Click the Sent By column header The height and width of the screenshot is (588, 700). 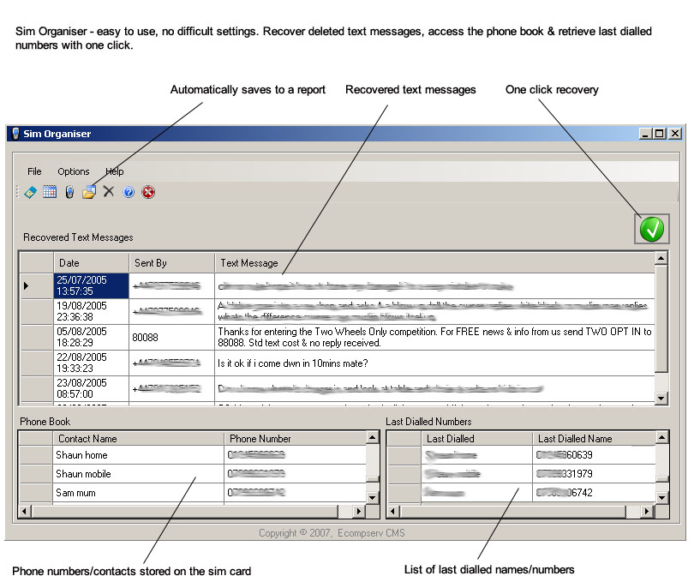click(172, 263)
